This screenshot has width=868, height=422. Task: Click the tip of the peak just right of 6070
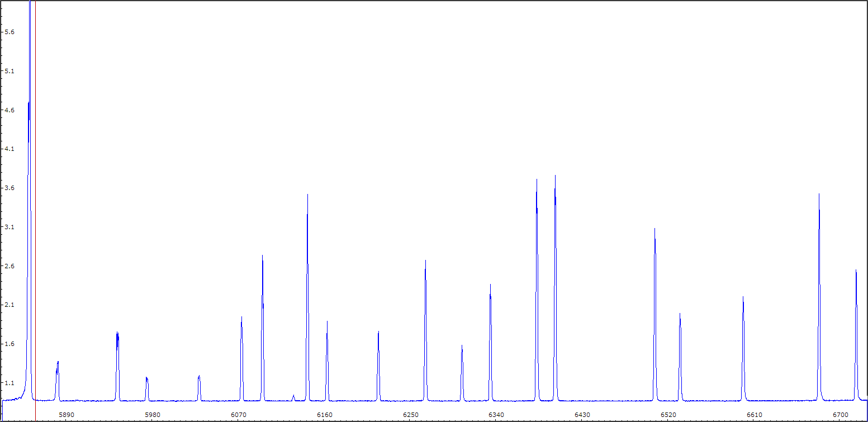click(x=262, y=256)
